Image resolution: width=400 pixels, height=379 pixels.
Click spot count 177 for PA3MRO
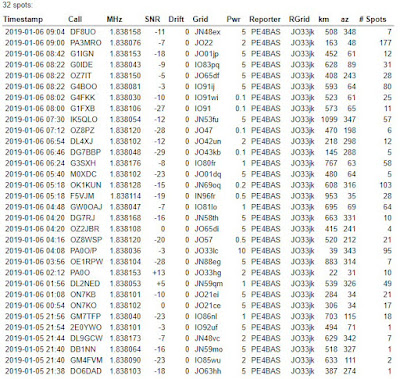click(385, 43)
